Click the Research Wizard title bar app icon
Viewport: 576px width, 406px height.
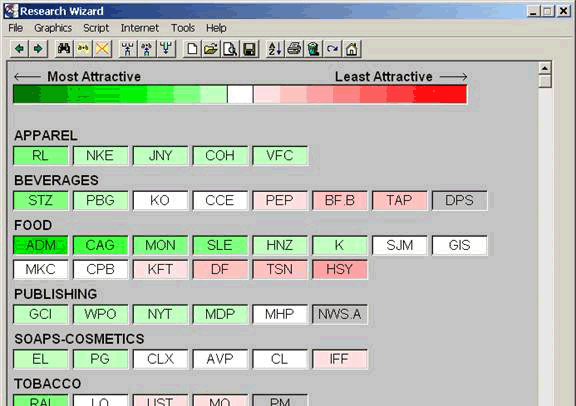point(11,11)
